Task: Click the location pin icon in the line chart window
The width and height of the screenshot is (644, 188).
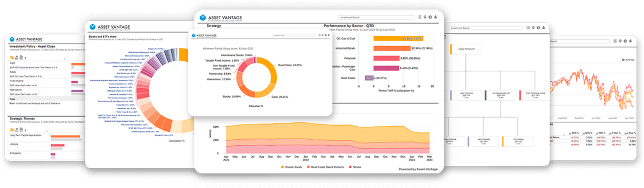Action: 620,41
